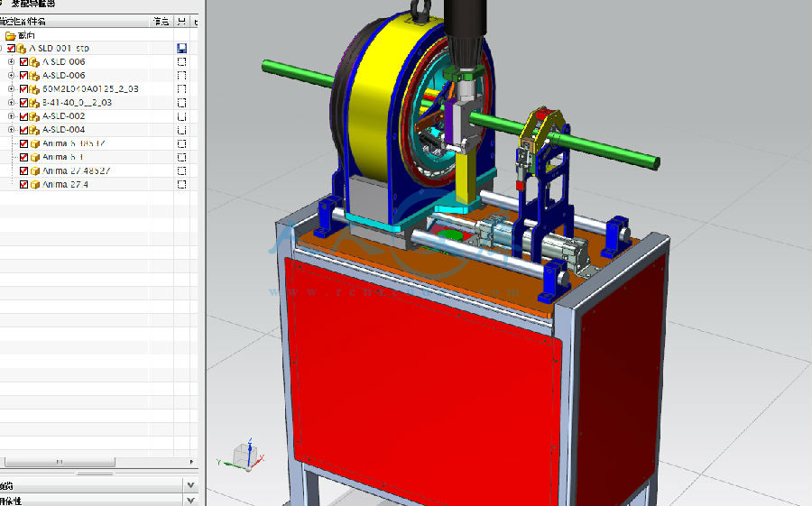Click the navigator horizontal scrollbar thumb
This screenshot has width=812, height=506.
60,462
